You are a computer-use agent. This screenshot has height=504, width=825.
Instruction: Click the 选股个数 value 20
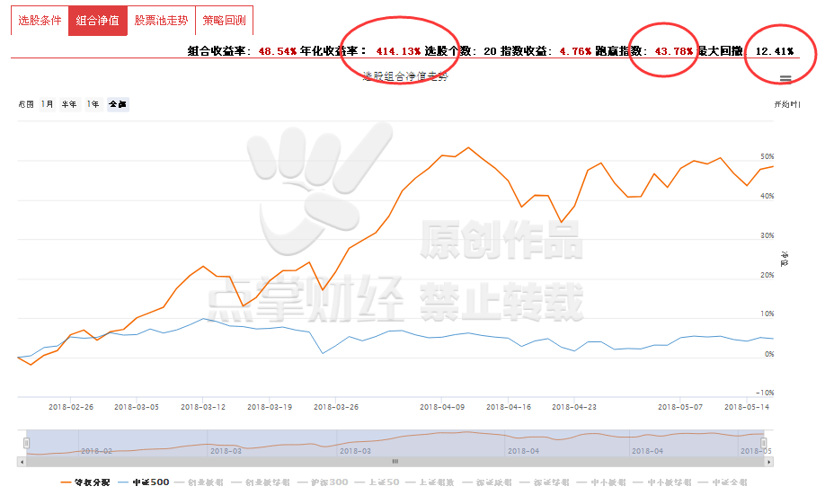coord(490,51)
